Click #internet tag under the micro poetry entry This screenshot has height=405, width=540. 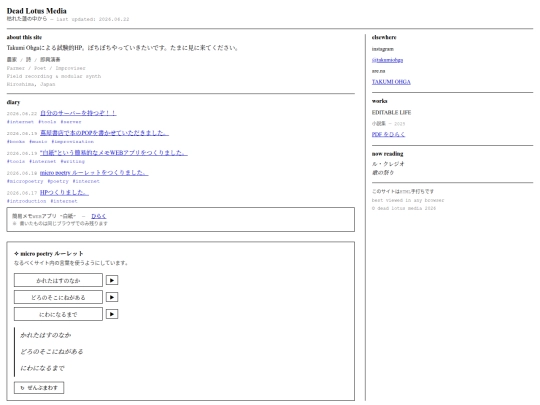(86, 181)
